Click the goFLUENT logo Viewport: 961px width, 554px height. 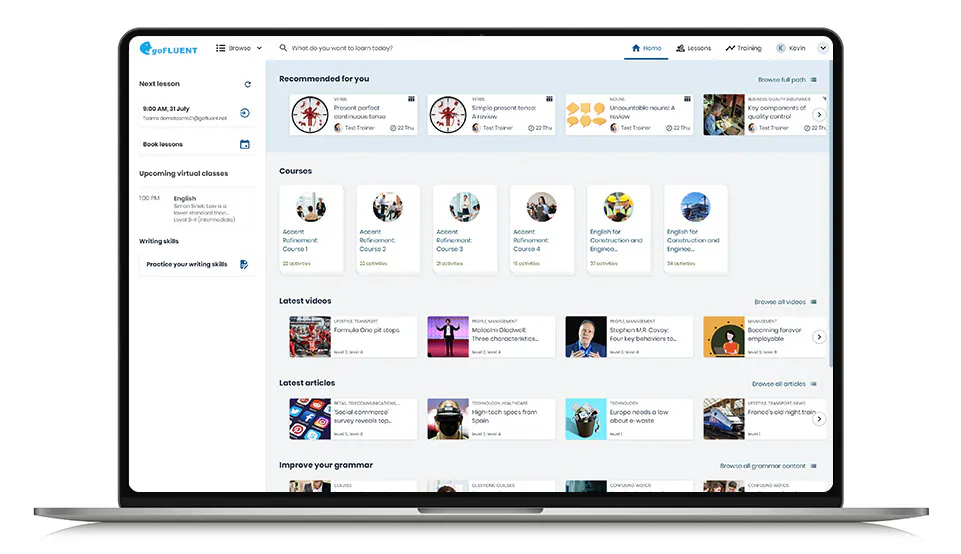(169, 48)
